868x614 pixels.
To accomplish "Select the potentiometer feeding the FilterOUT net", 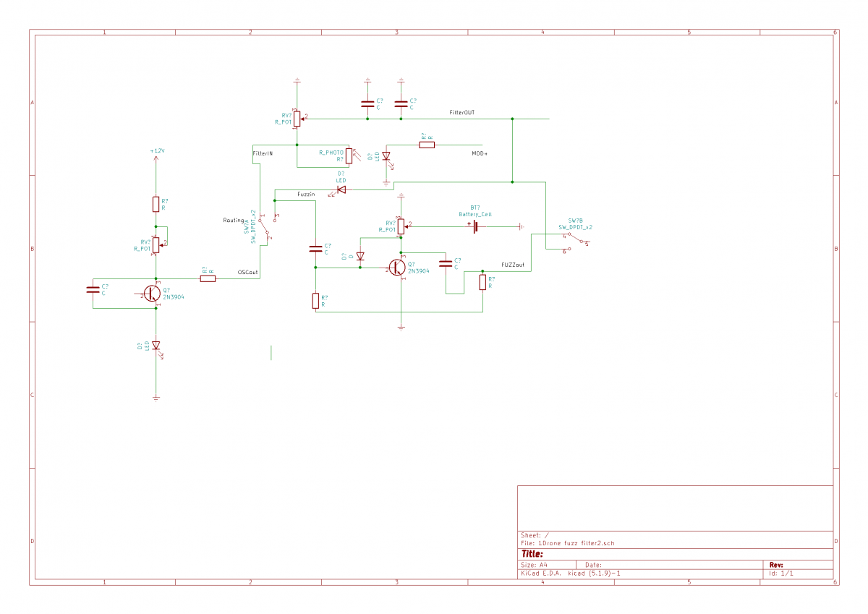I will click(297, 119).
